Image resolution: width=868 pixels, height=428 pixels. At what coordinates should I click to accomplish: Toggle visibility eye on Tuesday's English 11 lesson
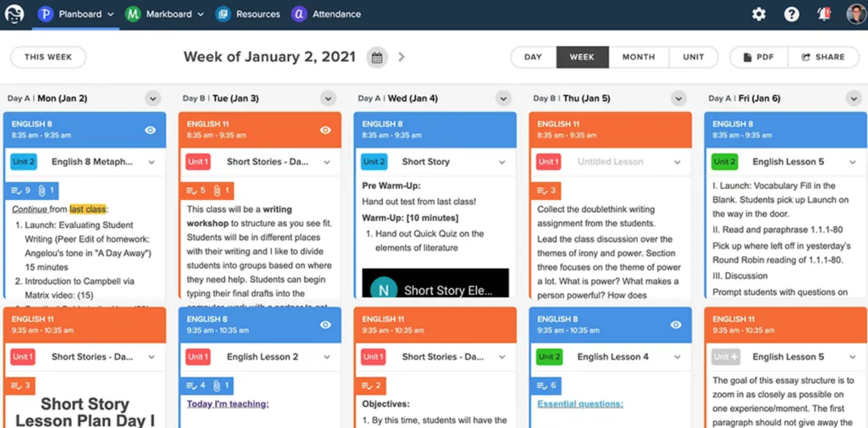(x=325, y=129)
